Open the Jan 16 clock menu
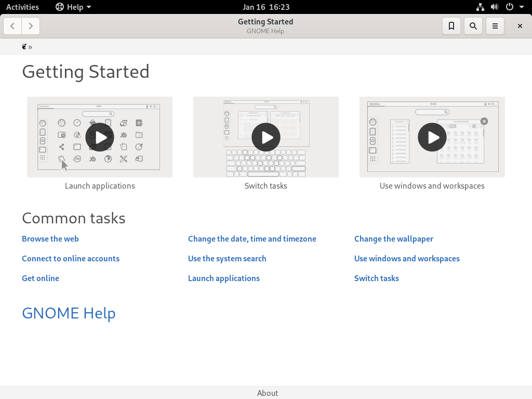Screen dimensions: 532x399 tap(266, 7)
